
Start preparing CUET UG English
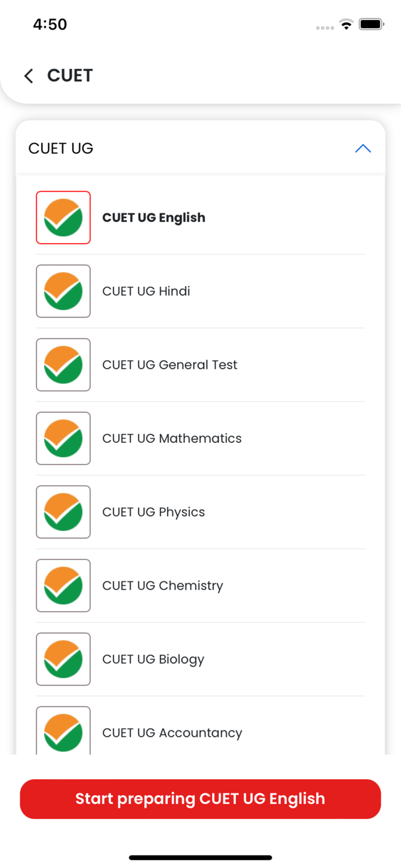point(200,799)
